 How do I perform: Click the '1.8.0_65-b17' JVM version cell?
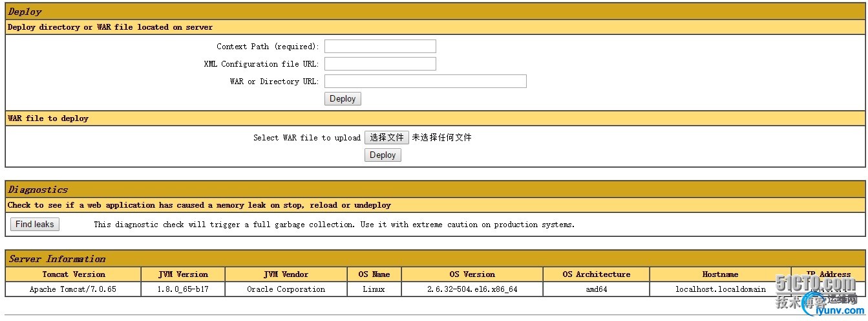coord(183,289)
